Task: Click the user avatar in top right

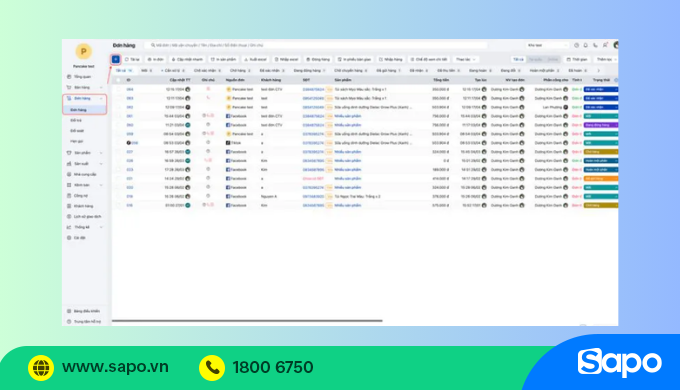Action: pyautogui.click(x=616, y=45)
